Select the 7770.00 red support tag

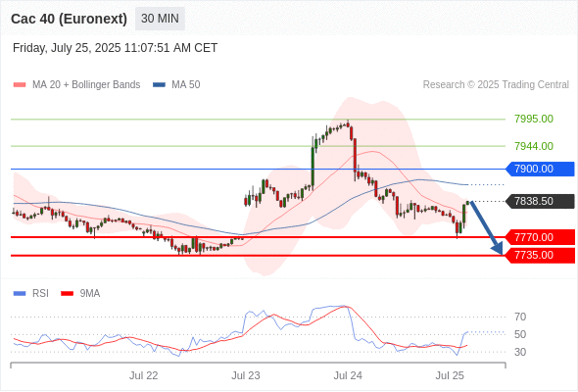[x=540, y=237]
